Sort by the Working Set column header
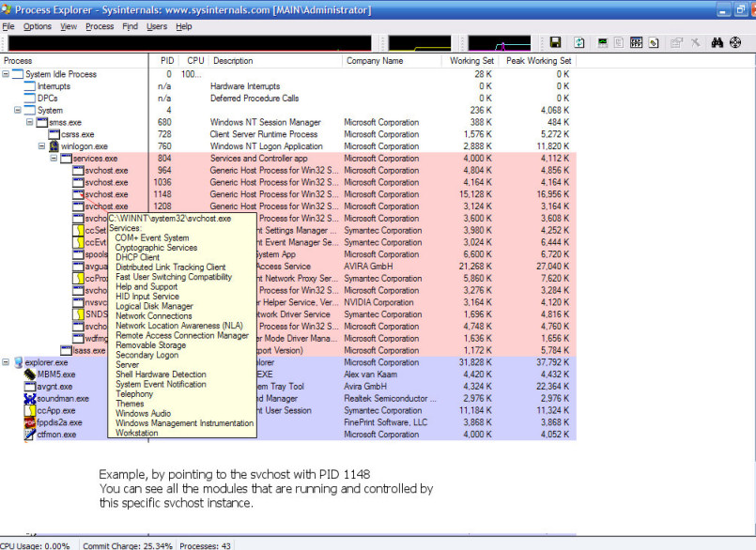The width and height of the screenshot is (756, 550). pos(470,61)
